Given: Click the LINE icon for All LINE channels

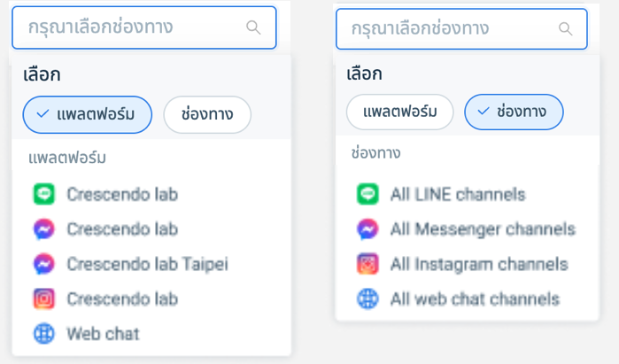Looking at the screenshot, I should click(x=368, y=194).
